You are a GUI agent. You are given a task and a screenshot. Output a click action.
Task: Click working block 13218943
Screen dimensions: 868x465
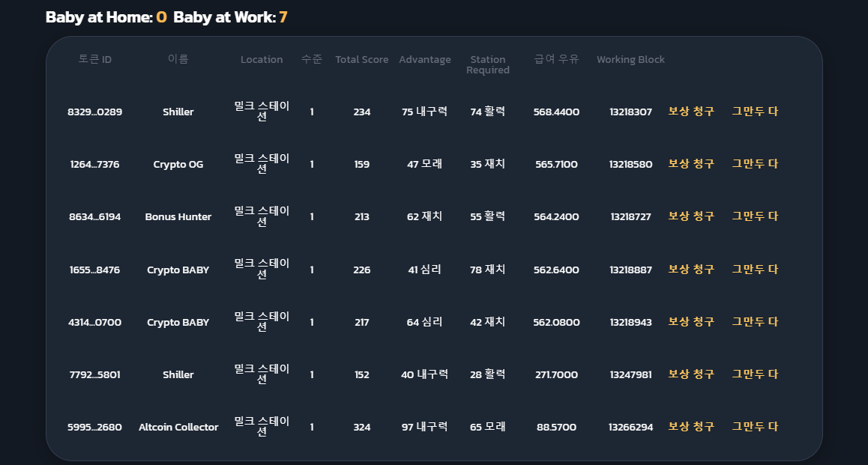point(630,322)
